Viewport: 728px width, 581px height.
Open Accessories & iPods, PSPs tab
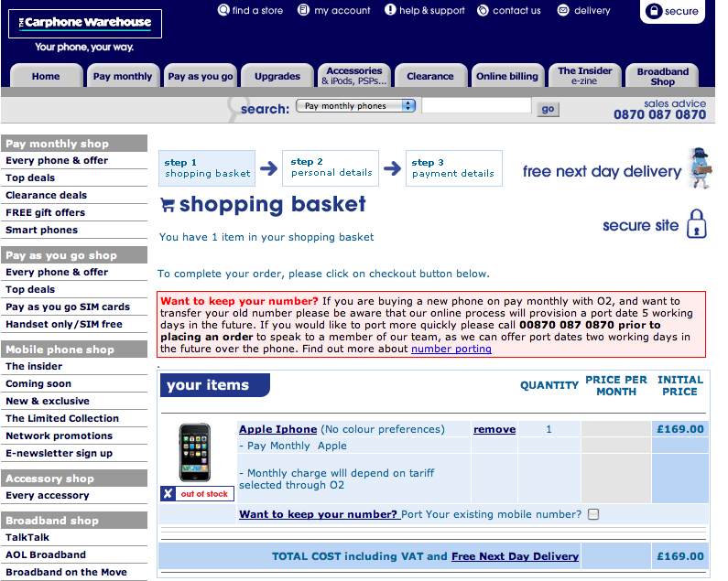354,76
